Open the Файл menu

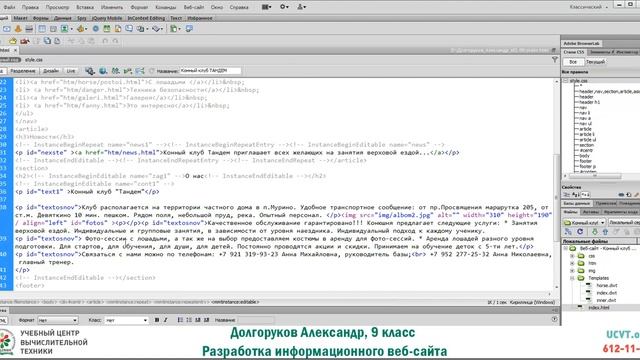point(9,7)
